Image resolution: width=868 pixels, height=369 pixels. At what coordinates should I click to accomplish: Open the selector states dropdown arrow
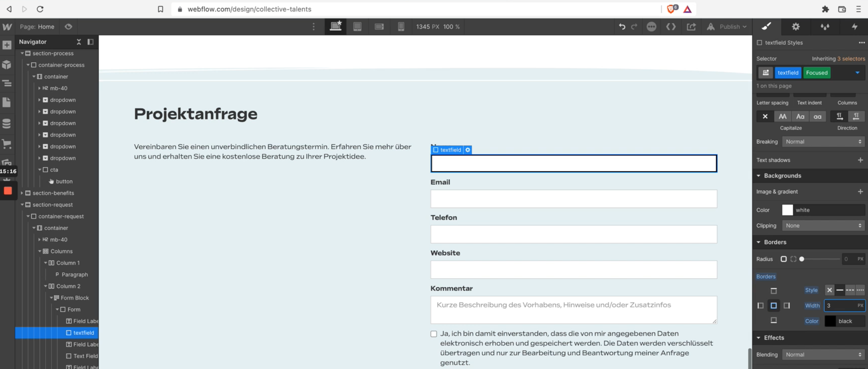[x=857, y=72]
